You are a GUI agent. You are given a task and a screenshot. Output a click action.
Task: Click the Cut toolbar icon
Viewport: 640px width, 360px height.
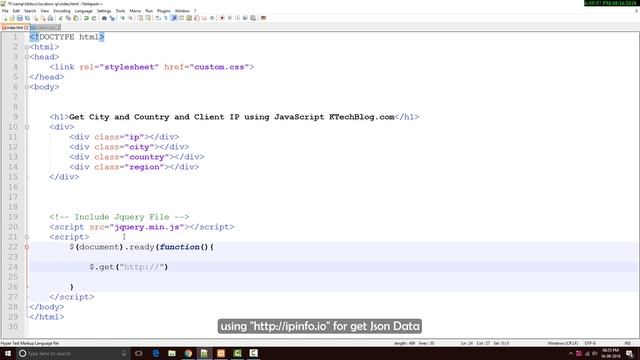click(x=60, y=18)
